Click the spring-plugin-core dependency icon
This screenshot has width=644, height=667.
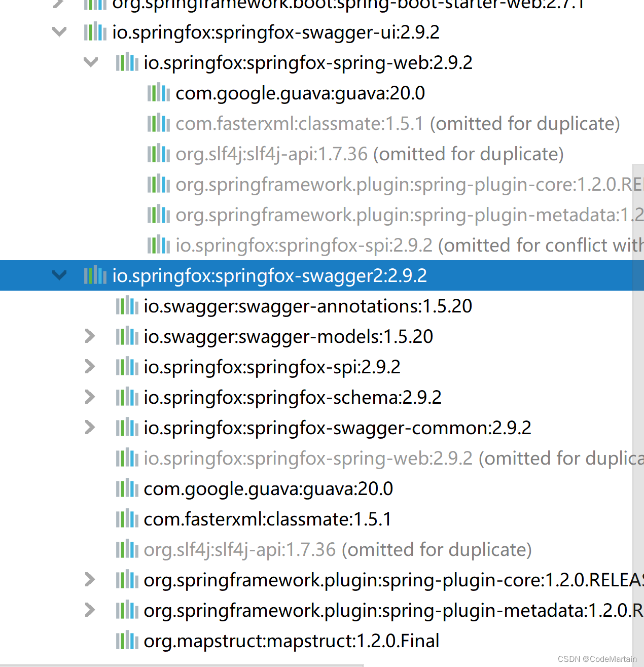coord(127,580)
